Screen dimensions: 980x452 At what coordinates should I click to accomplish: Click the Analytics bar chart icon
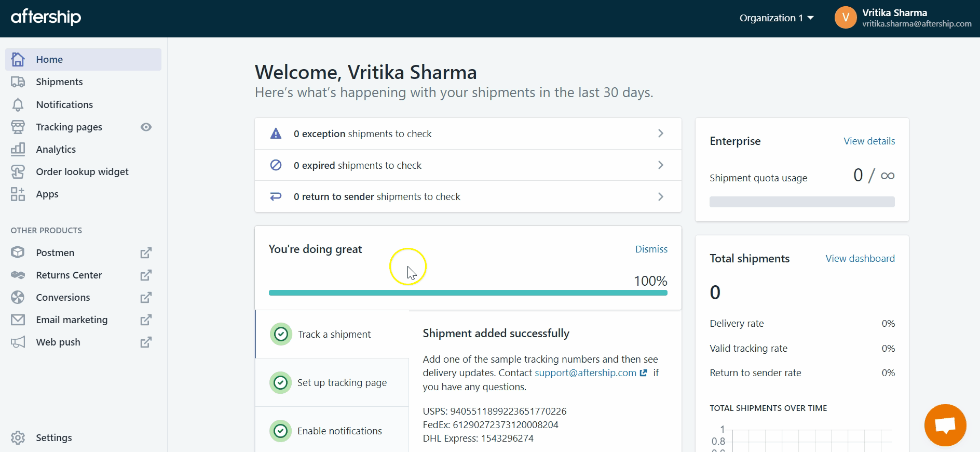tap(18, 150)
